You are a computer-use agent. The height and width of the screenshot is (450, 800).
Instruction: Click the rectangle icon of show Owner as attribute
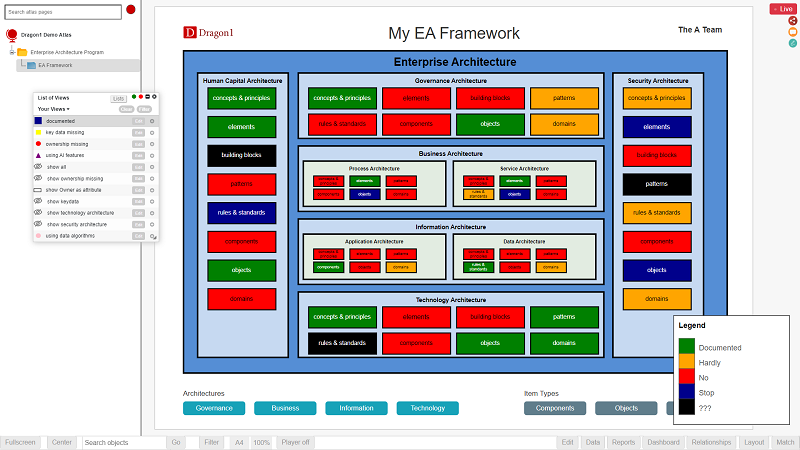click(37, 190)
